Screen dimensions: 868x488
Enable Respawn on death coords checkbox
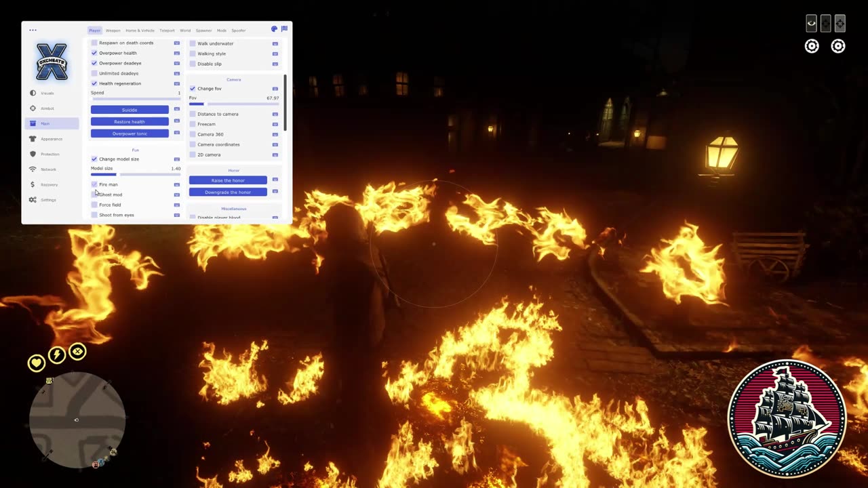coord(94,43)
